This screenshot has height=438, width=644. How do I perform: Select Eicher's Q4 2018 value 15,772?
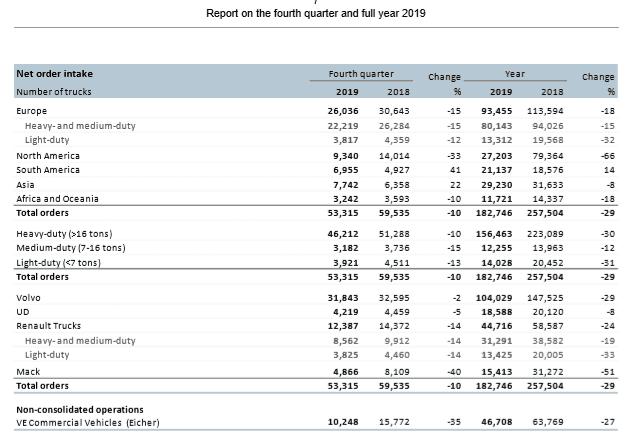point(394,422)
